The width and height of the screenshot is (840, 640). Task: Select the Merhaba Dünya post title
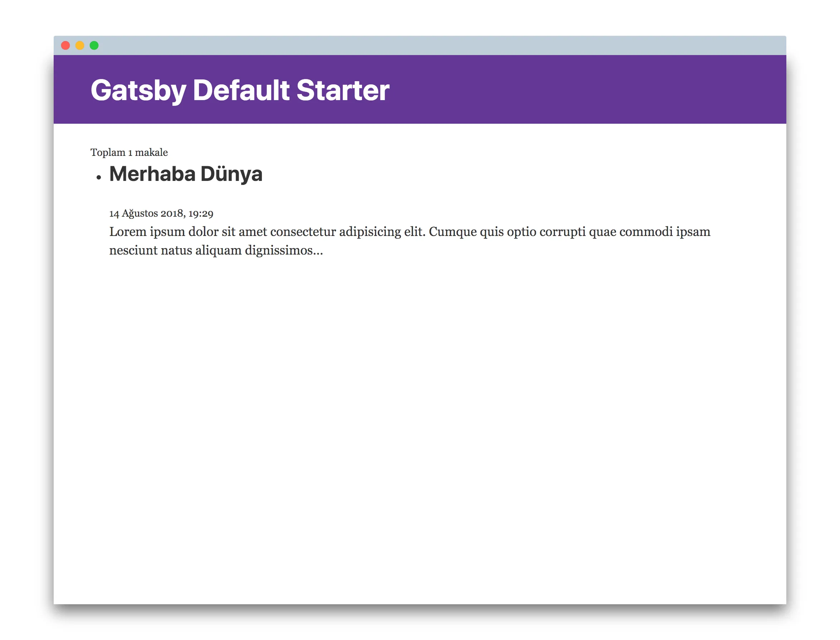tap(186, 174)
